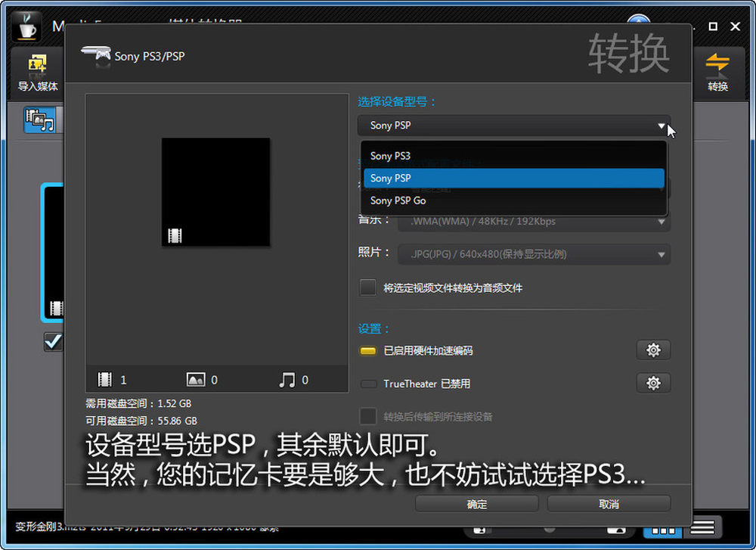This screenshot has width=756, height=550.
Task: Close the MediaEspresso main window
Action: coord(735,26)
